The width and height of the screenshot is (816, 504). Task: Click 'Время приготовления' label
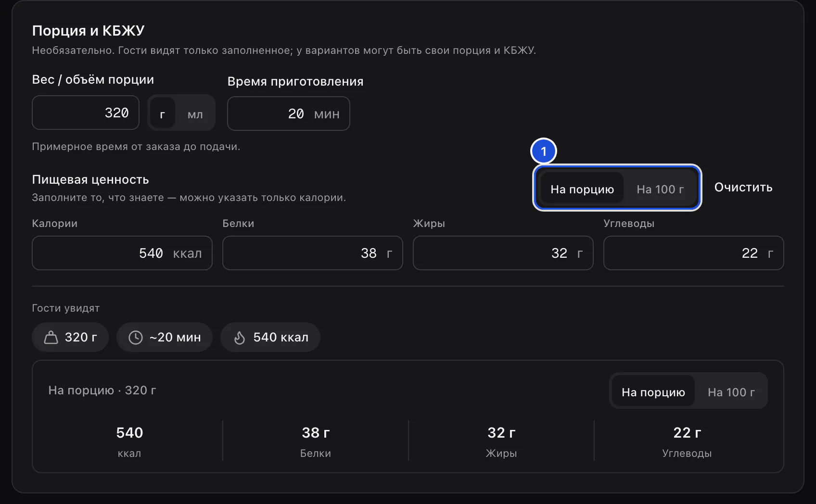coord(295,81)
